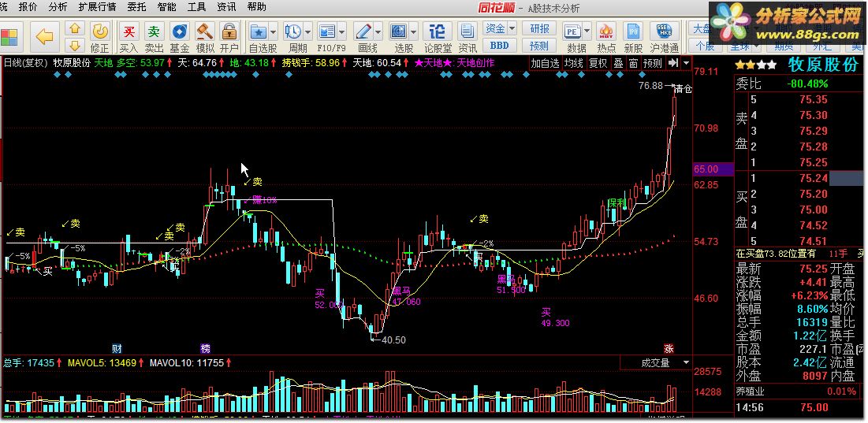The image size is (868, 423).
Task: Toggle the chart 预测 forecast option
Action: pos(653,63)
